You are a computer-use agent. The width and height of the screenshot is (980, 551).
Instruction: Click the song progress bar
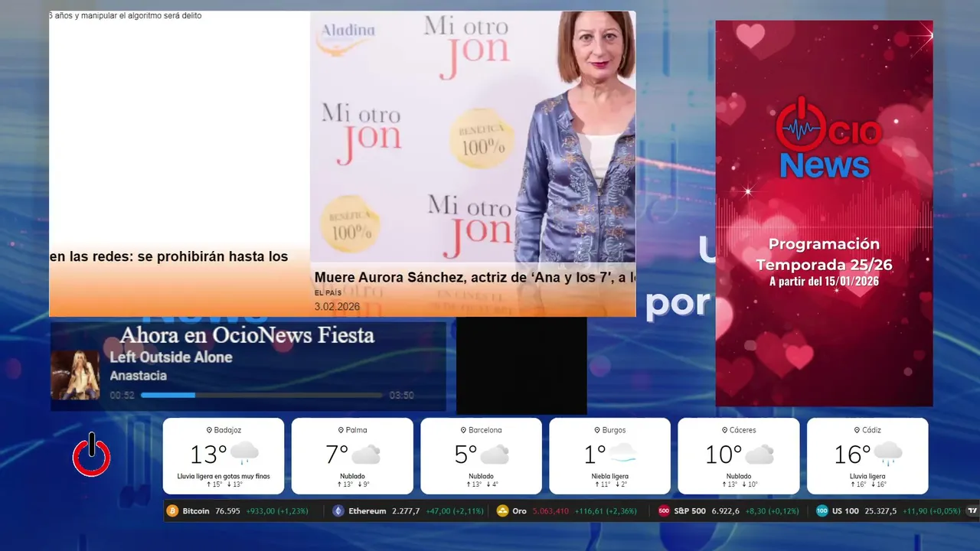point(261,396)
